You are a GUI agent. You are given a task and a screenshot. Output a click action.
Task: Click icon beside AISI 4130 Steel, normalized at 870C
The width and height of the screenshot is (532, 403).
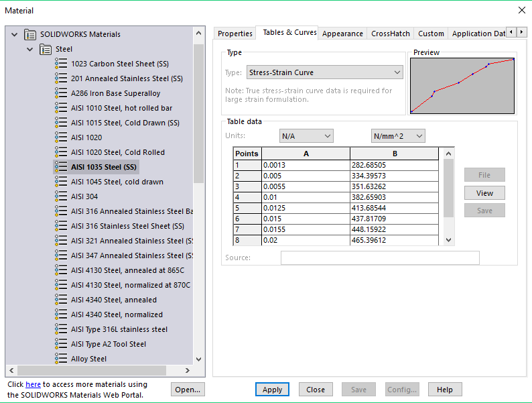tap(61, 285)
